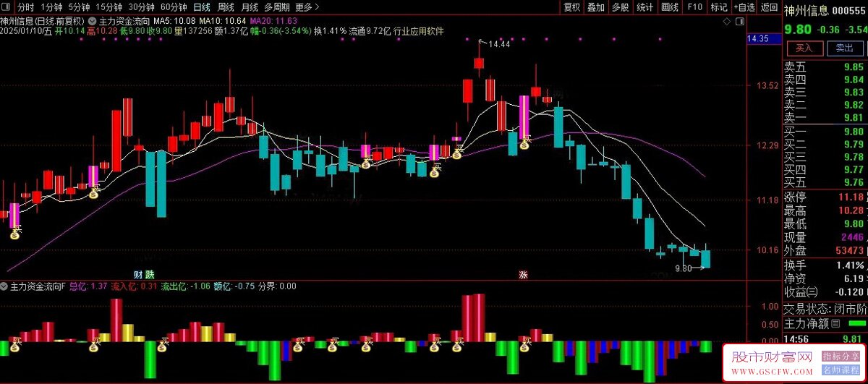Screen dimensions: 868x384
Task: Click the MA10: 10.64 legend text
Action: [224, 21]
